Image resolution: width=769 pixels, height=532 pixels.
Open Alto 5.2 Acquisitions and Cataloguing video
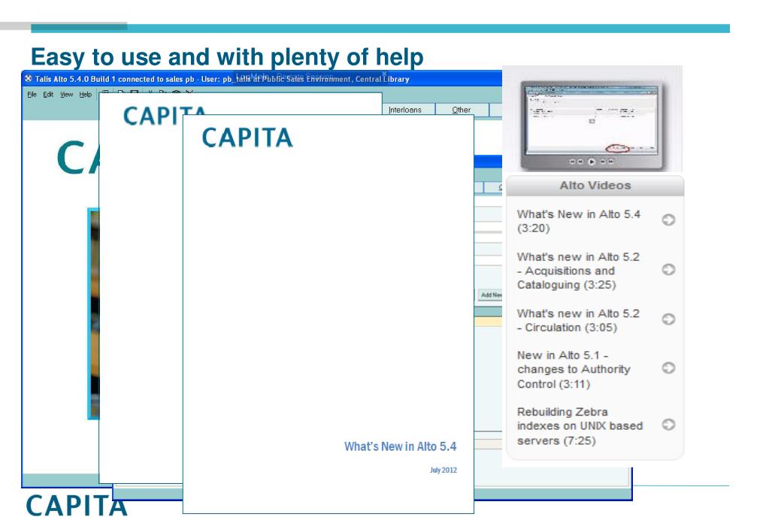578,271
